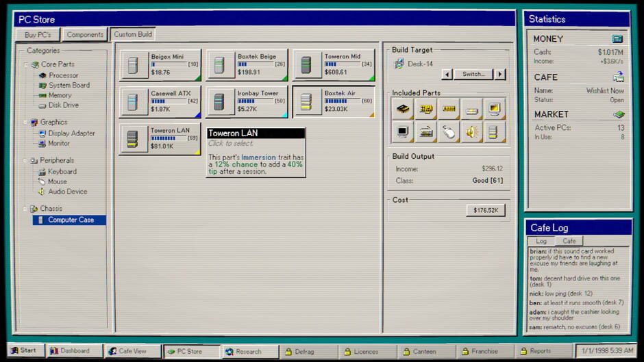Open the Display Adapter category
The image size is (644, 362).
point(66,133)
